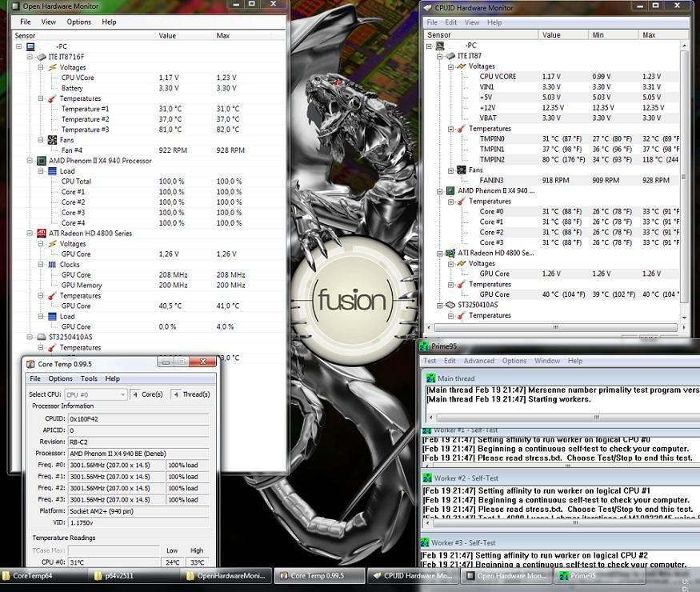
Task: Click the Revision field showing RB-C2
Action: 138,442
